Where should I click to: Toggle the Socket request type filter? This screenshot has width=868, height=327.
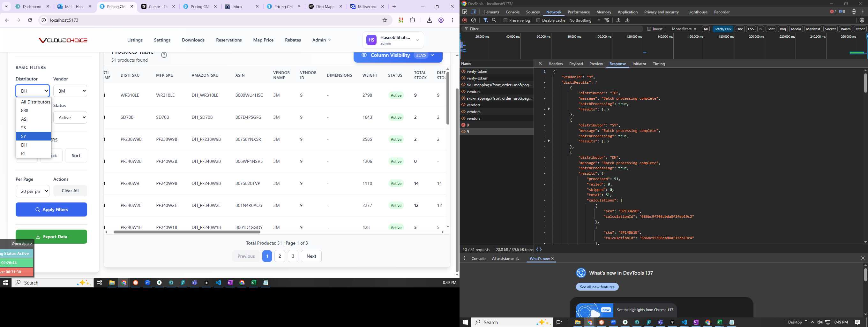pos(830,29)
